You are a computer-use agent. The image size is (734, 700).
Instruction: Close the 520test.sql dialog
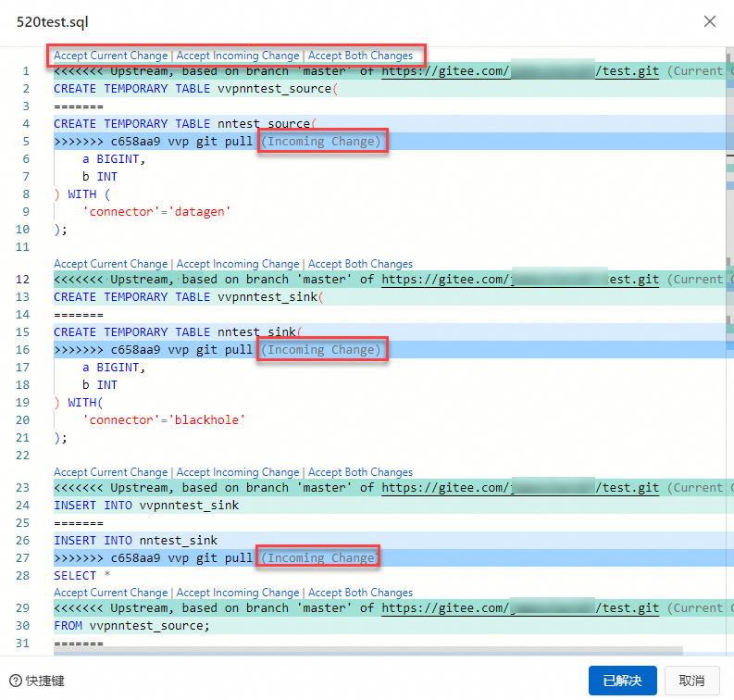click(x=710, y=21)
